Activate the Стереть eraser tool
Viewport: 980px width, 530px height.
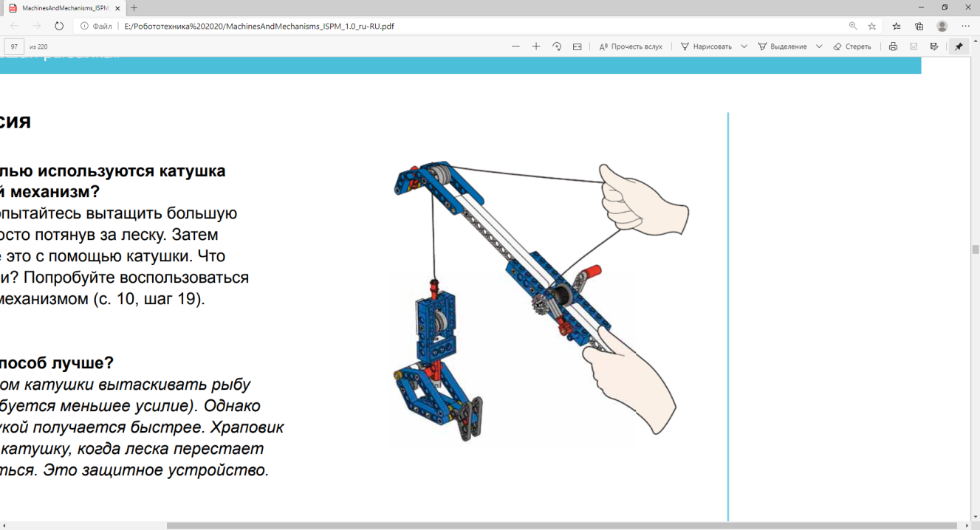point(852,47)
